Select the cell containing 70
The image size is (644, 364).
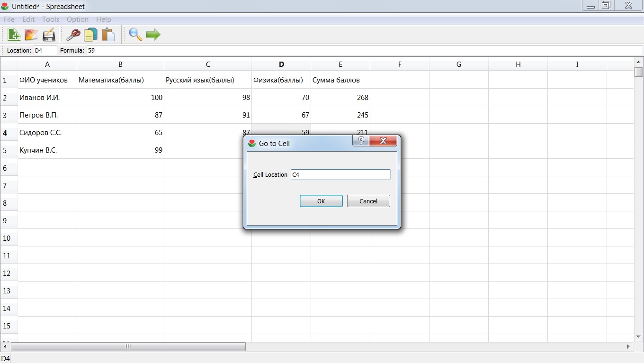coord(281,98)
